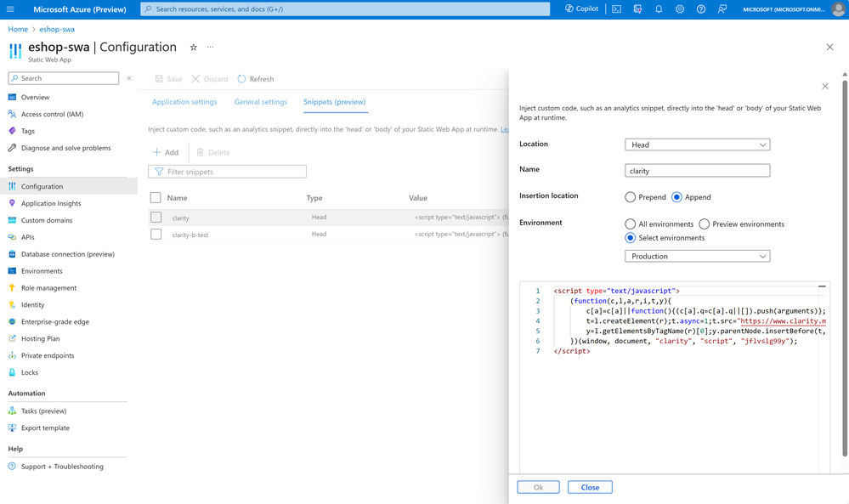Viewport: 849px width, 504px height.
Task: Open the more options ellipsis beside title
Action: 211,47
